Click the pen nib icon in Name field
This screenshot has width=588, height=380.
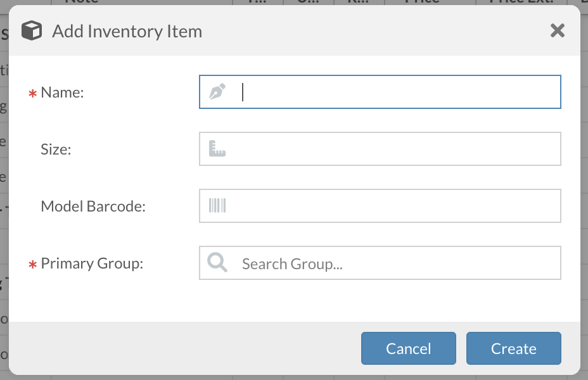(217, 92)
